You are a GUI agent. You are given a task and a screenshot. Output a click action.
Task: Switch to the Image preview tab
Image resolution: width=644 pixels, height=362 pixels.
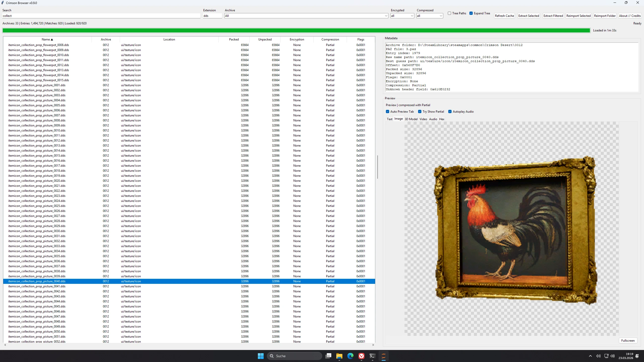coord(398,119)
